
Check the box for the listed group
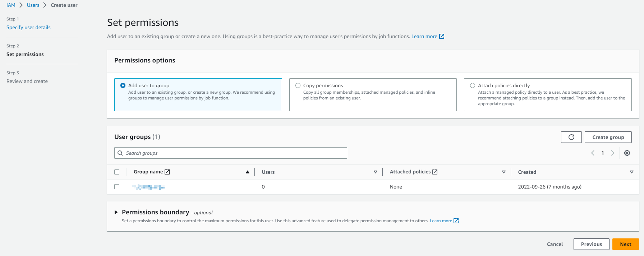tap(117, 187)
